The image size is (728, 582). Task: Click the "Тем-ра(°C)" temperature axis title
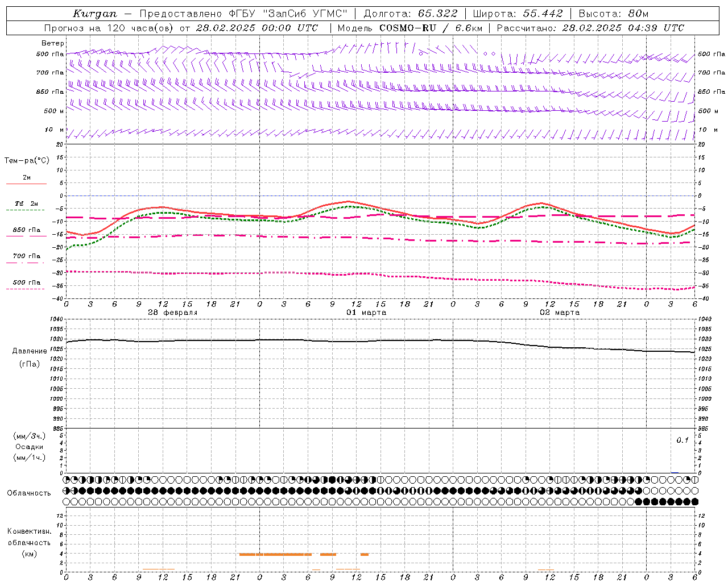point(27,161)
